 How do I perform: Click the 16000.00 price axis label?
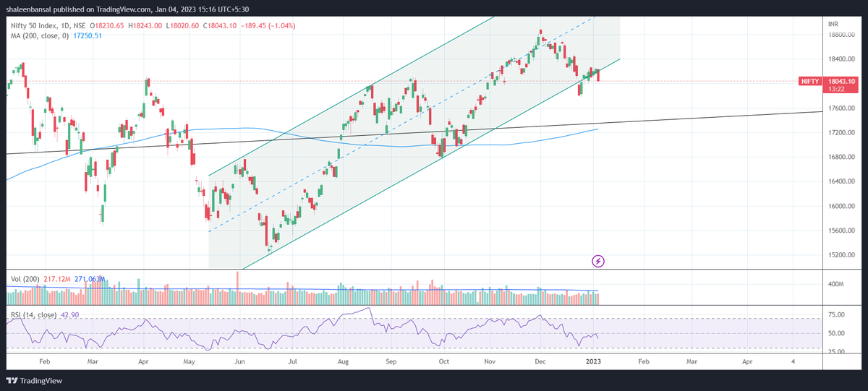tap(841, 207)
